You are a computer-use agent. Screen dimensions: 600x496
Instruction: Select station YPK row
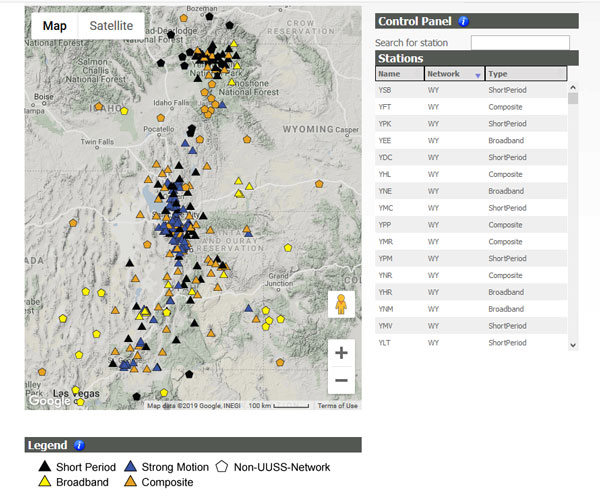coord(471,124)
